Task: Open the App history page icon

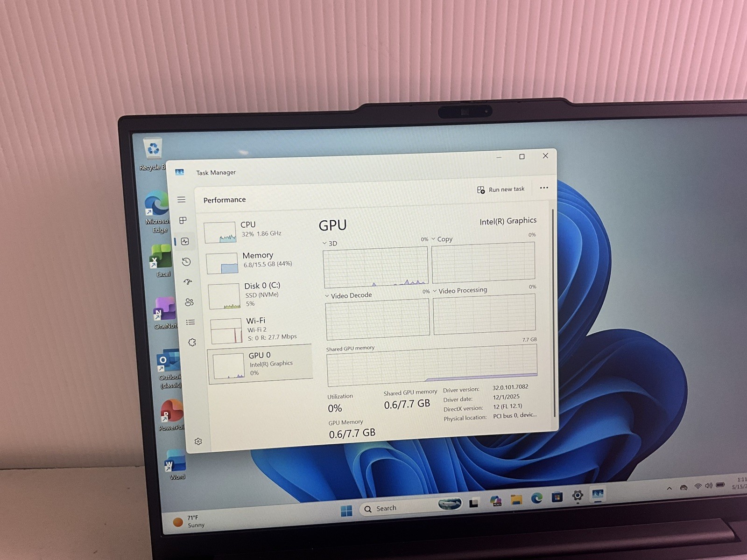Action: point(186,262)
